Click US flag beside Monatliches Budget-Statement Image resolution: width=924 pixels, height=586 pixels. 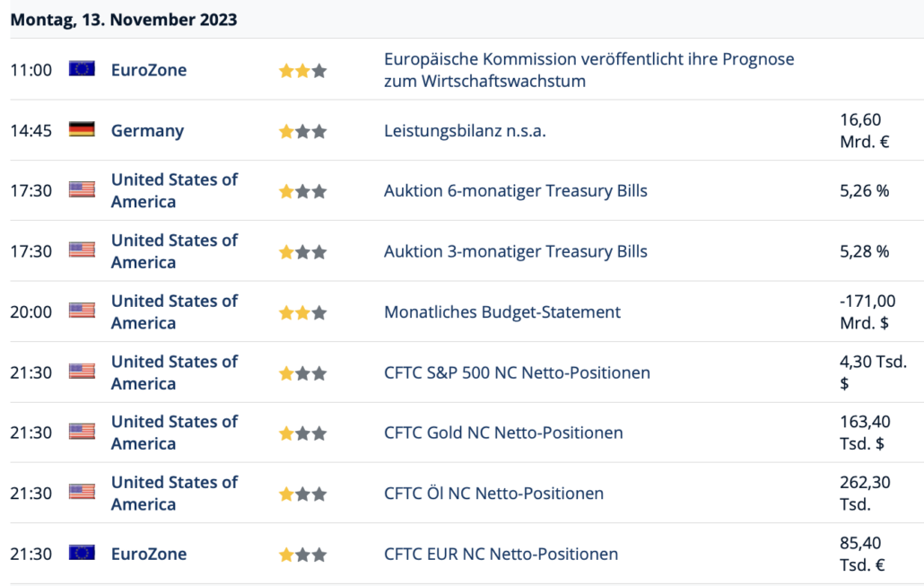(82, 310)
